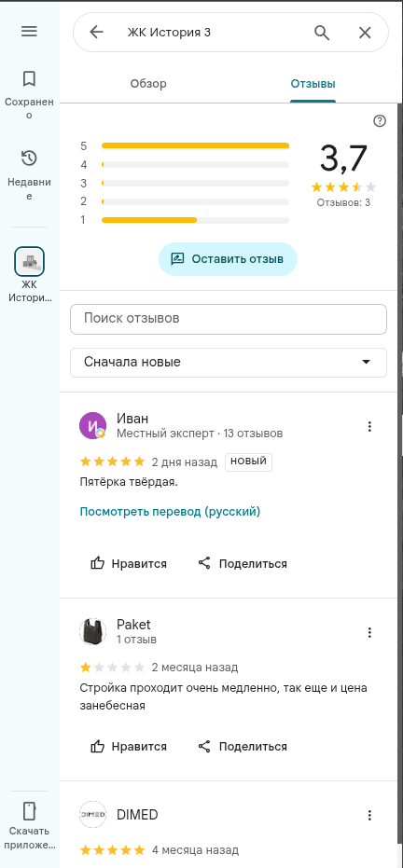Go back with the arrow icon
Screen dimensions: 403x868
click(96, 32)
